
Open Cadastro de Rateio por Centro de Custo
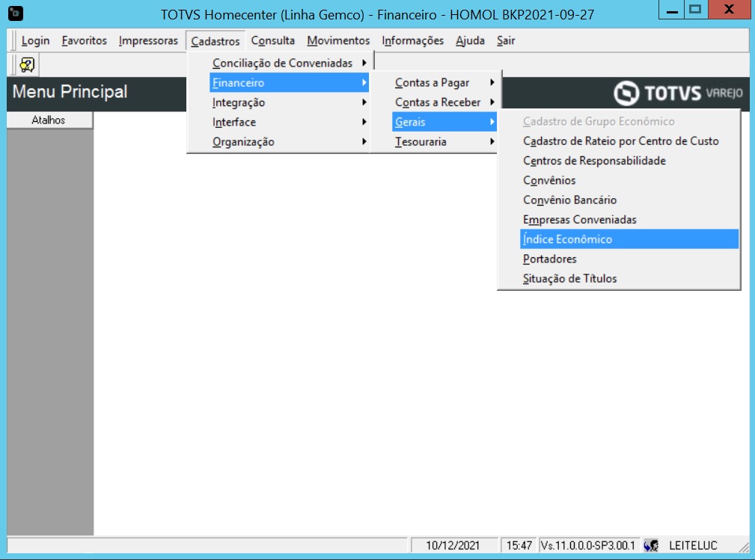tap(629, 141)
